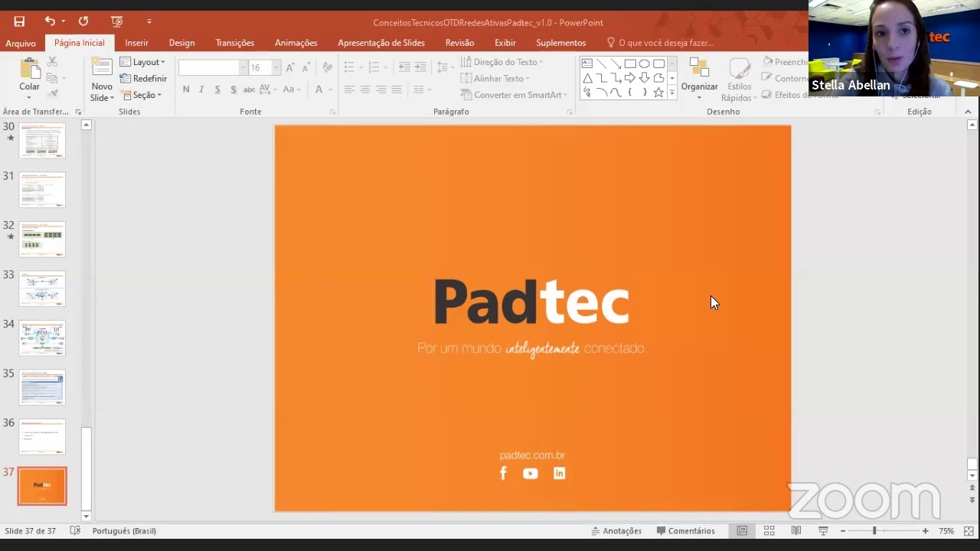Click the Organizar button
980x551 pixels.
pyautogui.click(x=699, y=78)
